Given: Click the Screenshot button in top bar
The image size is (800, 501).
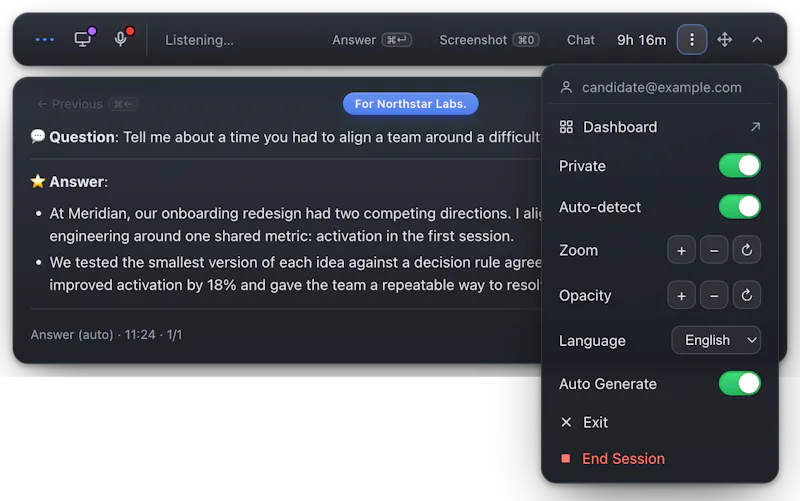Looking at the screenshot, I should click(x=489, y=40).
